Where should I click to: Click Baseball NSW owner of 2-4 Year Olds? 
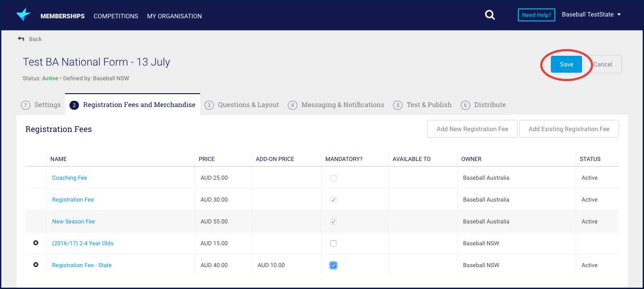[x=481, y=243]
